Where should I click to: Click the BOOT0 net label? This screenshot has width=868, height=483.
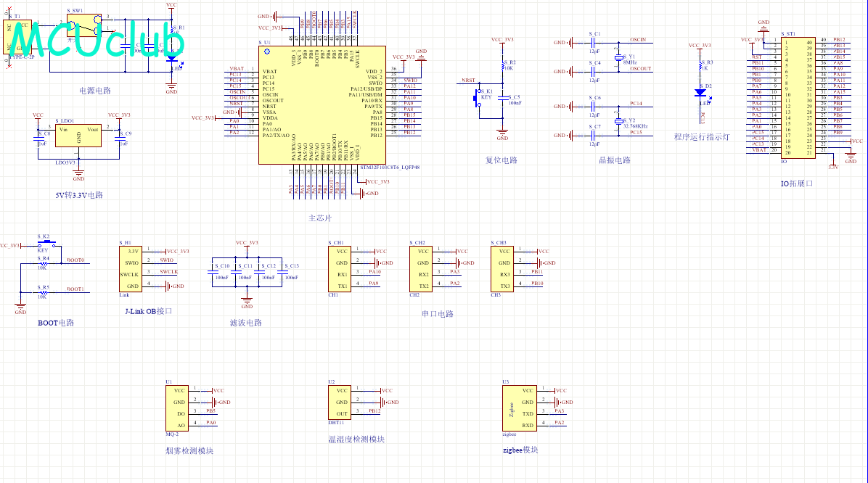(x=75, y=260)
